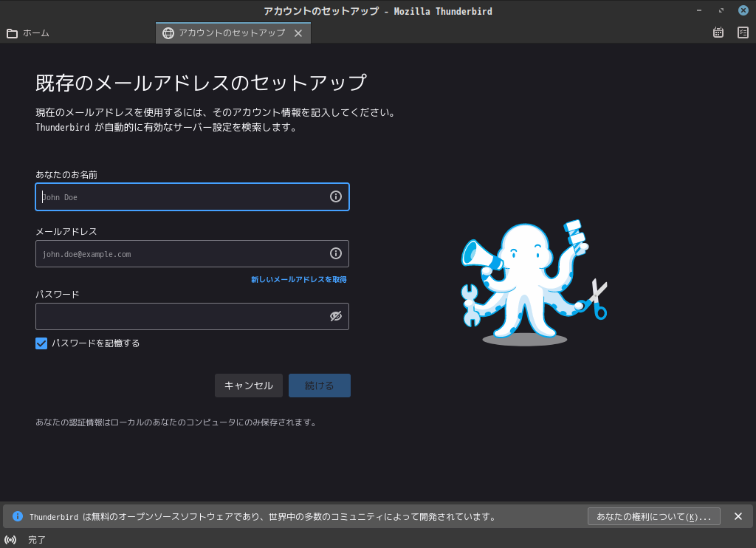
Task: Close the Thunderbird window
Action: tap(743, 10)
